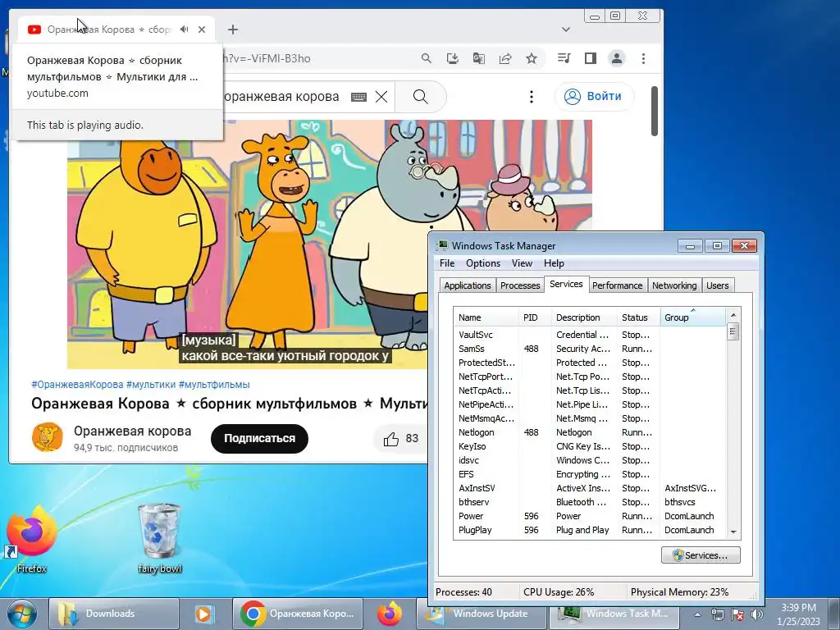Select the VaultSvc service row

point(590,335)
